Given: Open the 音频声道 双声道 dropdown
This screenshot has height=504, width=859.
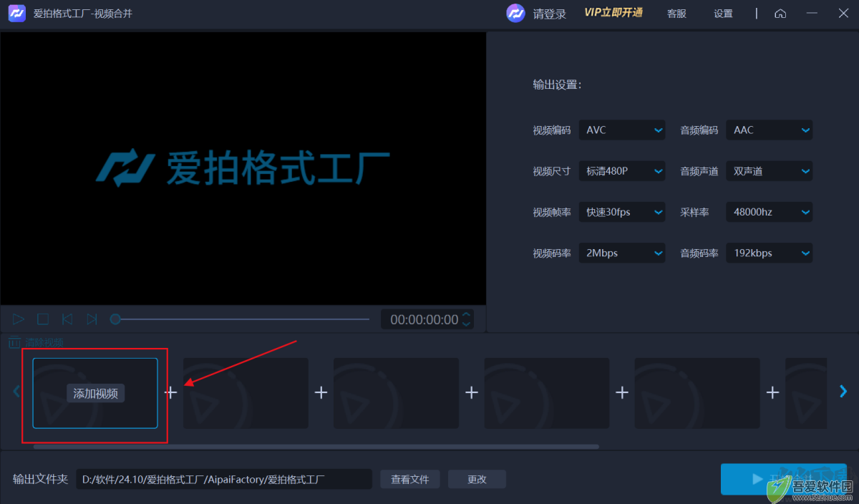Looking at the screenshot, I should click(770, 171).
